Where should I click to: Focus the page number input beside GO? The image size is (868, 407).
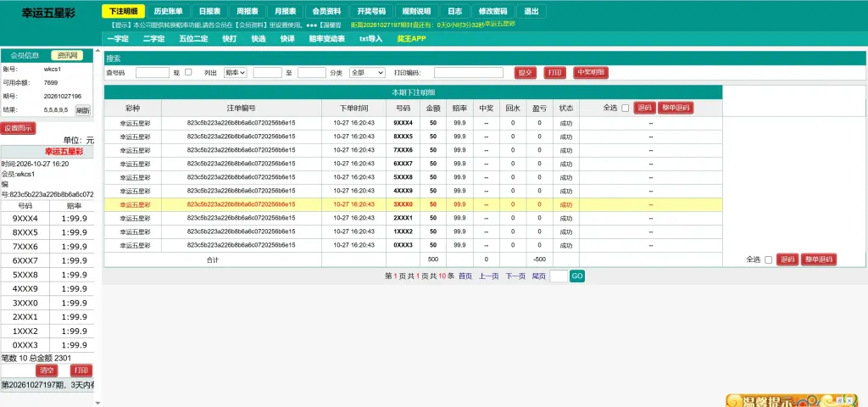[559, 276]
